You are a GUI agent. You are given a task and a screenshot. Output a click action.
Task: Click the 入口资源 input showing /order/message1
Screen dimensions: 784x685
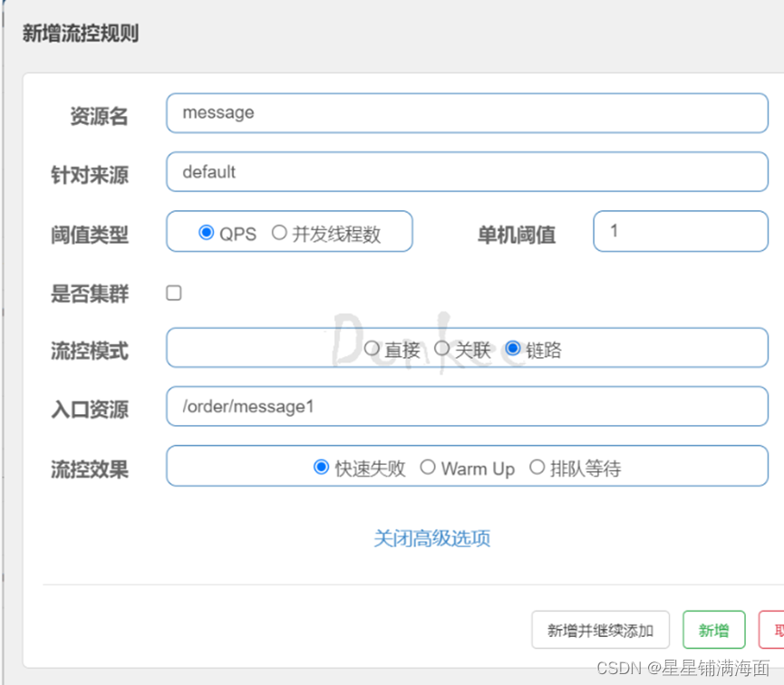(467, 406)
